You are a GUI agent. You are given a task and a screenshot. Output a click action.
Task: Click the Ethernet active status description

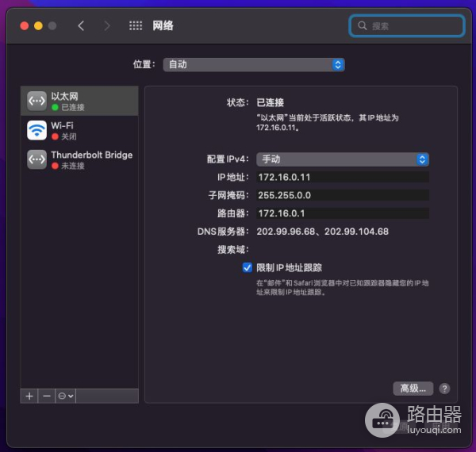click(x=328, y=123)
